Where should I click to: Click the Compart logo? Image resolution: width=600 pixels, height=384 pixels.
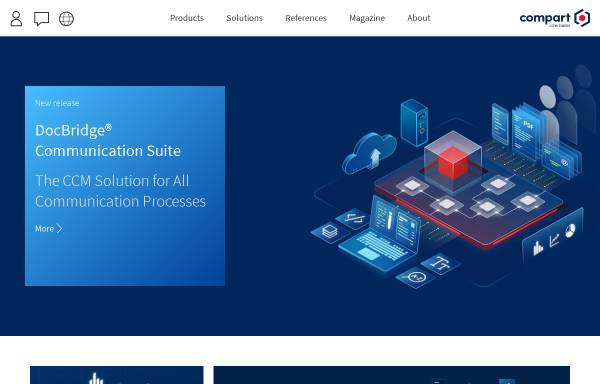tap(555, 18)
